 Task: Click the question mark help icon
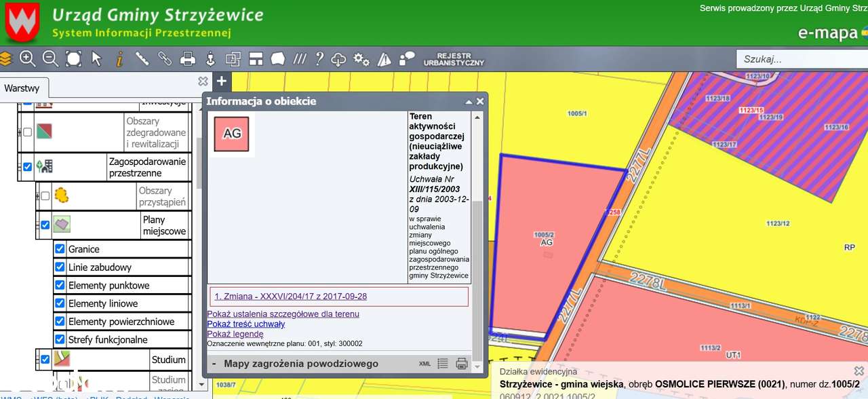pyautogui.click(x=319, y=59)
